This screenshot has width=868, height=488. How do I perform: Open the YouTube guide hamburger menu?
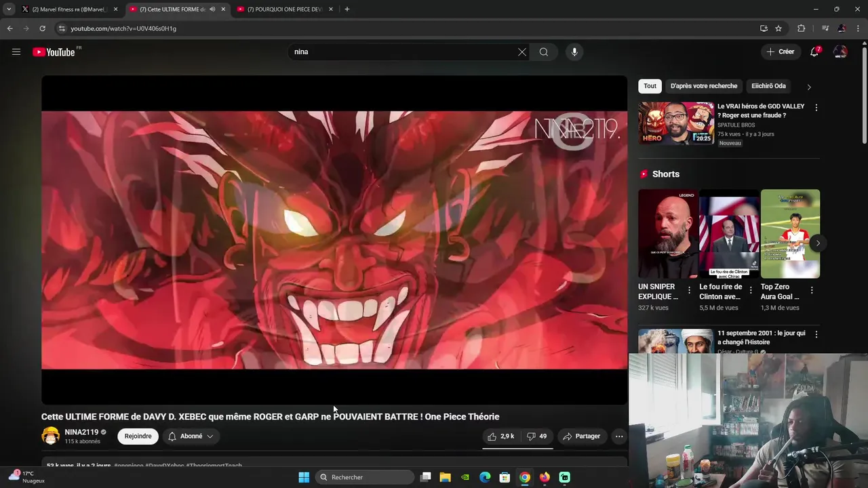(16, 52)
